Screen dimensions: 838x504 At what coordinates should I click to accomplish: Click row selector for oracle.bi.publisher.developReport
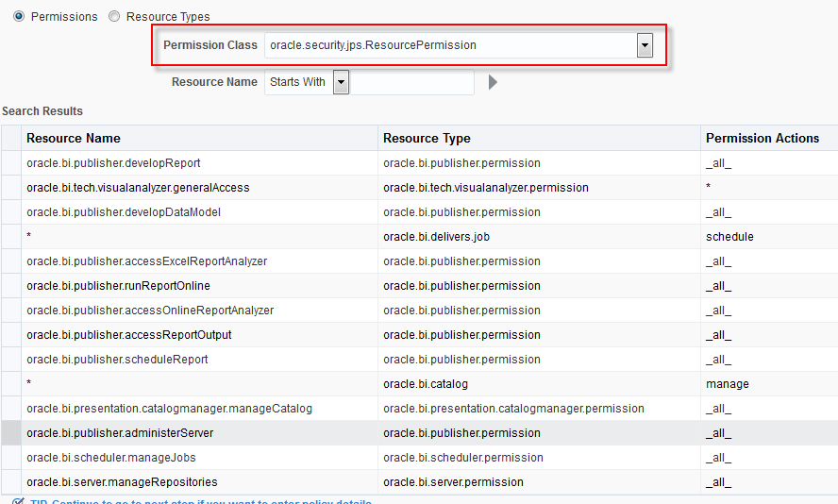(x=11, y=163)
